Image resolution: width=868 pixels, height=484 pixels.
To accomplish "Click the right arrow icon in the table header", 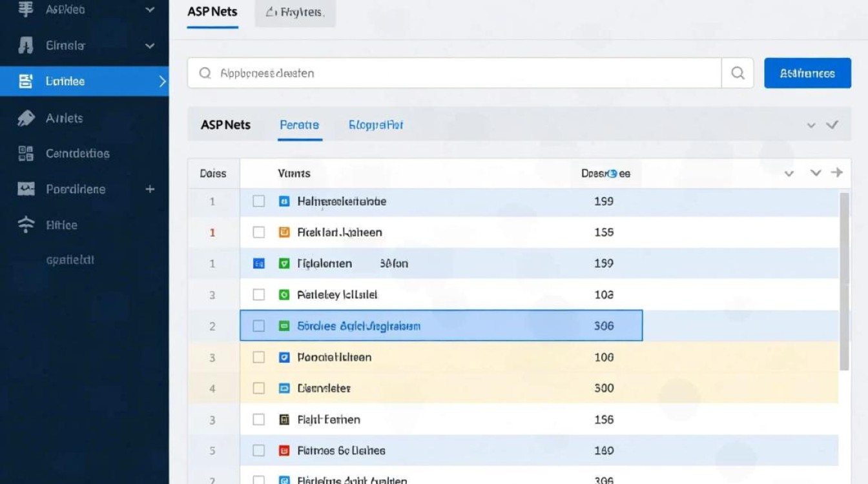I will (837, 172).
